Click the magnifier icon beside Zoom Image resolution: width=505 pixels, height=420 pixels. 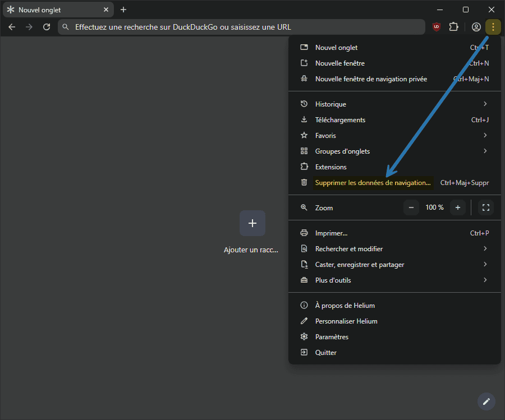(304, 207)
